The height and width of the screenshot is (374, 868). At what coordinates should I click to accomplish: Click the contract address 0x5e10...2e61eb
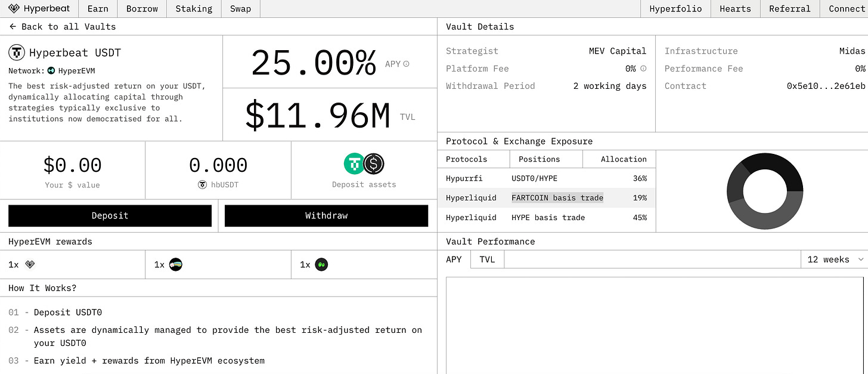coord(826,86)
